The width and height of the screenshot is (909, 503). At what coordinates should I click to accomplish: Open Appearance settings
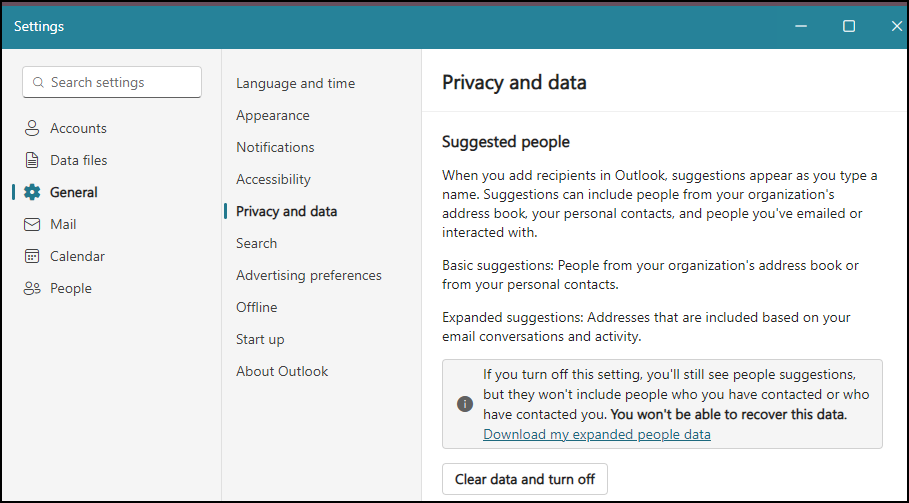(x=273, y=115)
